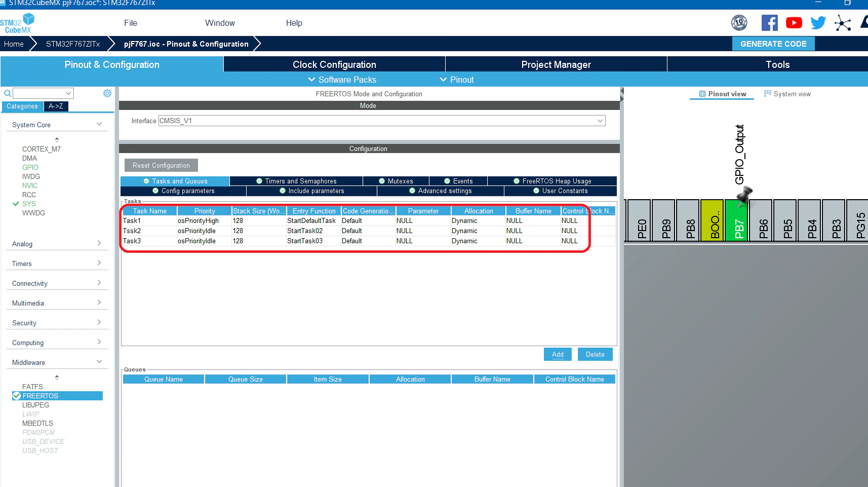The image size is (868, 487).
Task: Go to Home breadcrumb
Action: click(x=14, y=44)
